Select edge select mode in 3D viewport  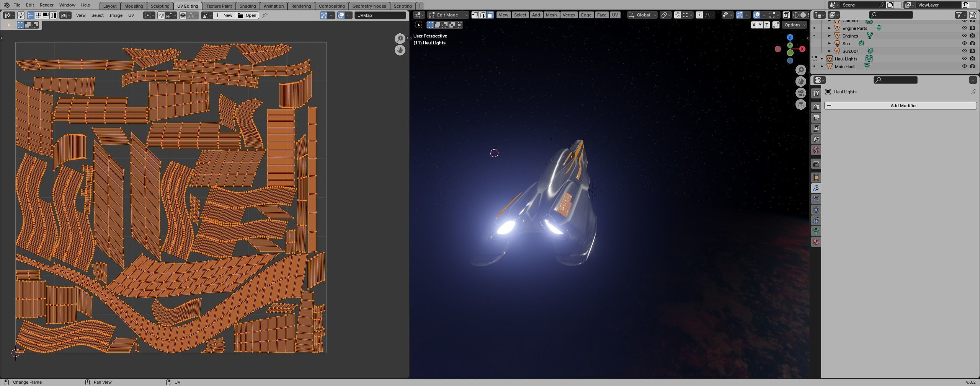[x=483, y=15]
